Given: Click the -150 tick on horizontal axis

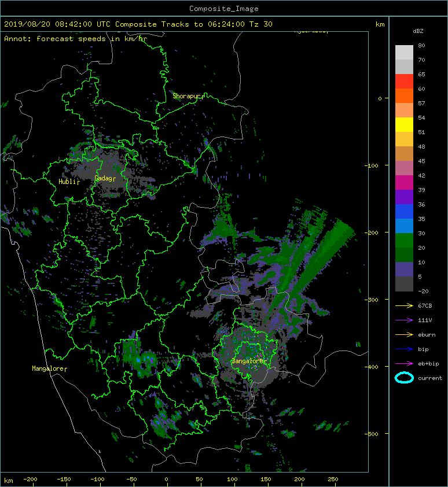Looking at the screenshot, I should (x=64, y=479).
